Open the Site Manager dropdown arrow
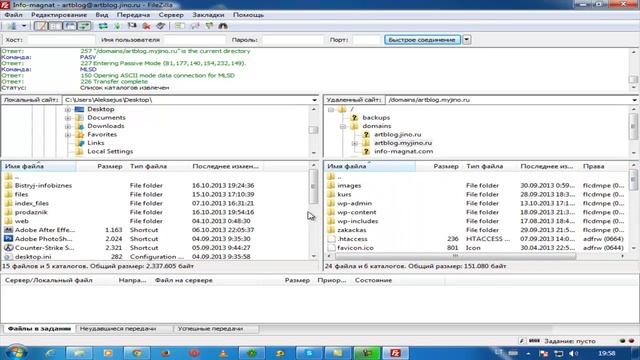The image size is (640, 360). [24, 26]
